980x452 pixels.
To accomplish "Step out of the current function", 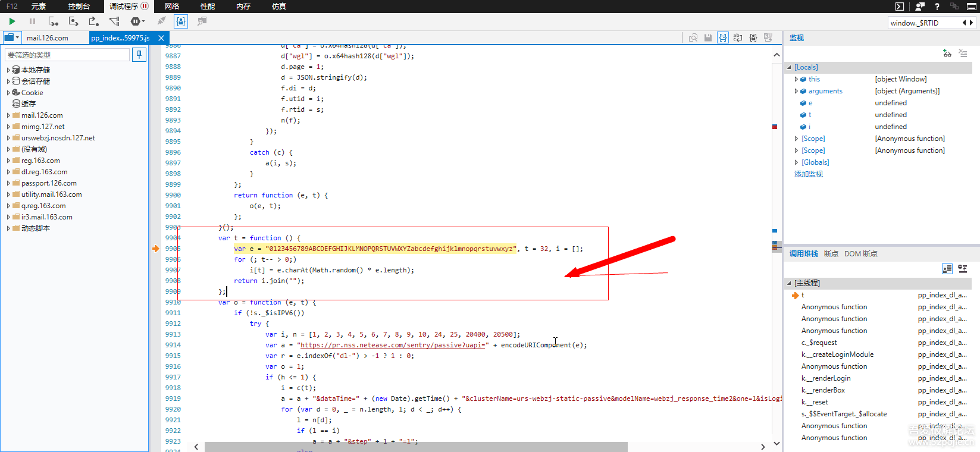I will tap(94, 21).
